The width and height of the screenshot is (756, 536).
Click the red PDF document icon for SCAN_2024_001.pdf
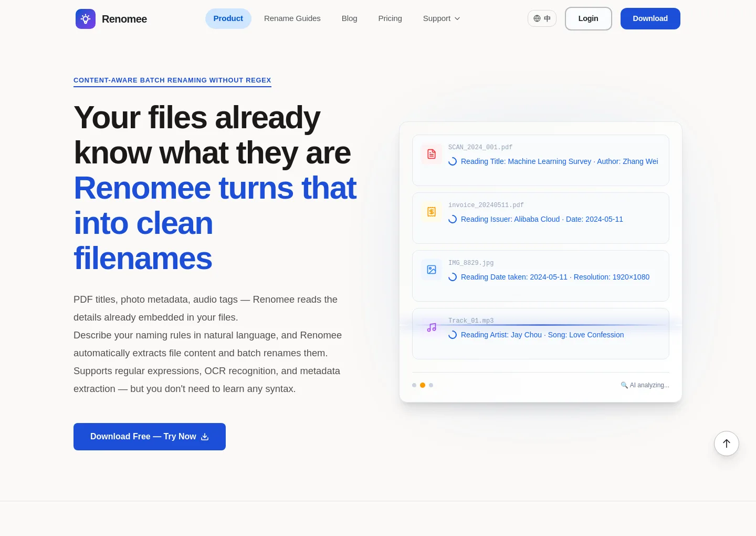pos(432,154)
